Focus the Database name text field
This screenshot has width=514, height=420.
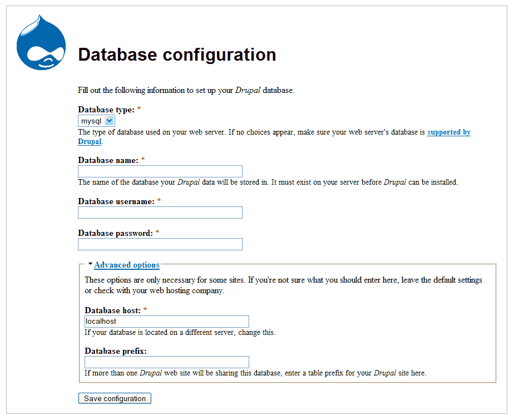coord(160,171)
